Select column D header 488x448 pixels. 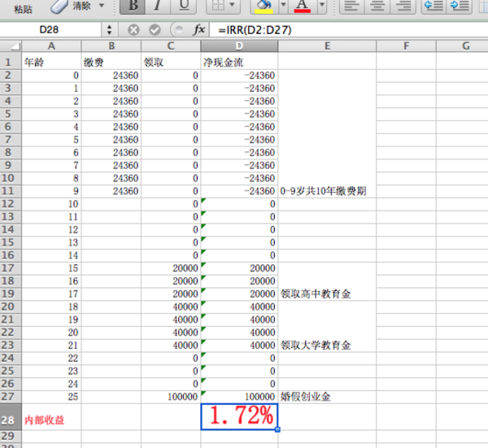click(x=239, y=46)
